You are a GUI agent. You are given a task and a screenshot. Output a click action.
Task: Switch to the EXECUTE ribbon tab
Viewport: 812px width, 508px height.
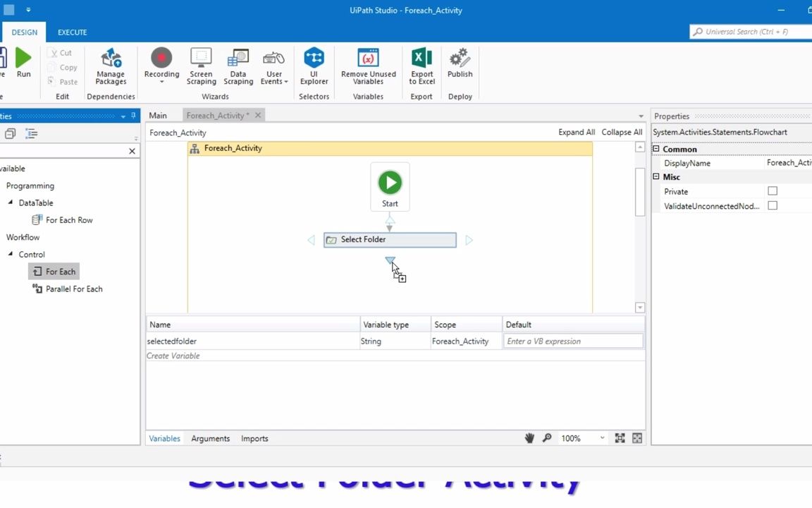(72, 32)
